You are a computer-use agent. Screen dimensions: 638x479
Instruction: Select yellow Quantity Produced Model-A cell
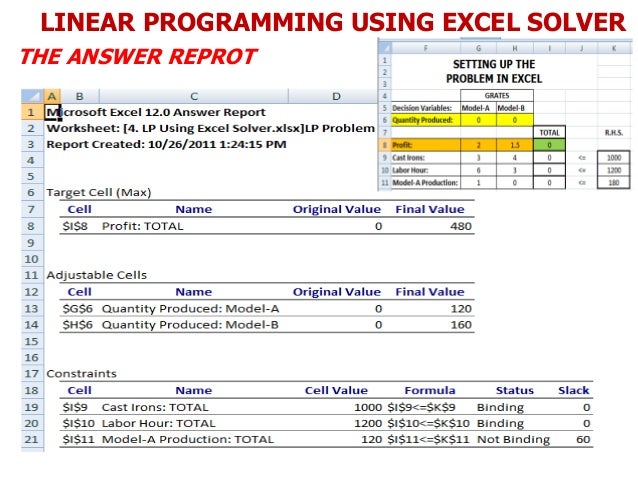pyautogui.click(x=478, y=120)
